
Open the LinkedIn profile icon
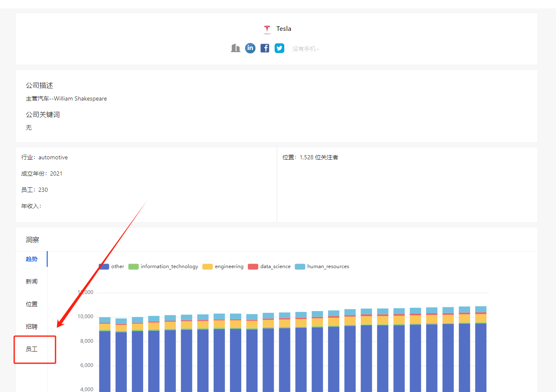pos(250,48)
